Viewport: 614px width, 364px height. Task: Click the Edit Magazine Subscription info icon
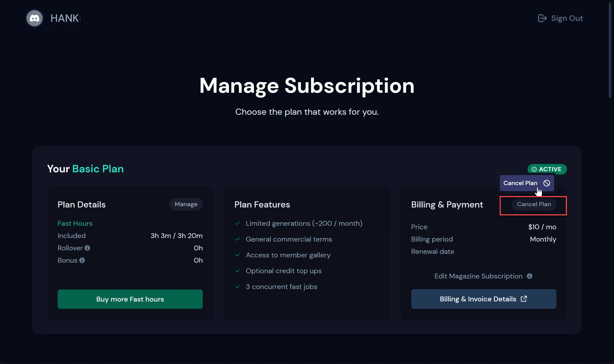530,276
